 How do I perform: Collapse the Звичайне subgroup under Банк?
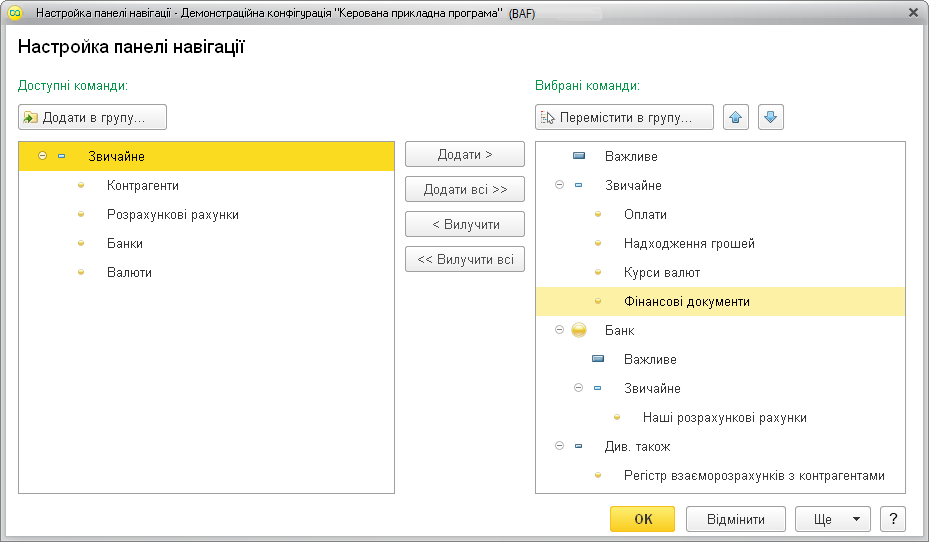[578, 388]
